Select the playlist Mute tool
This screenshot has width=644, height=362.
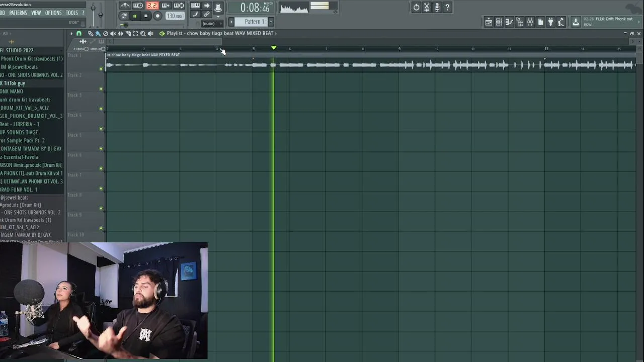113,34
